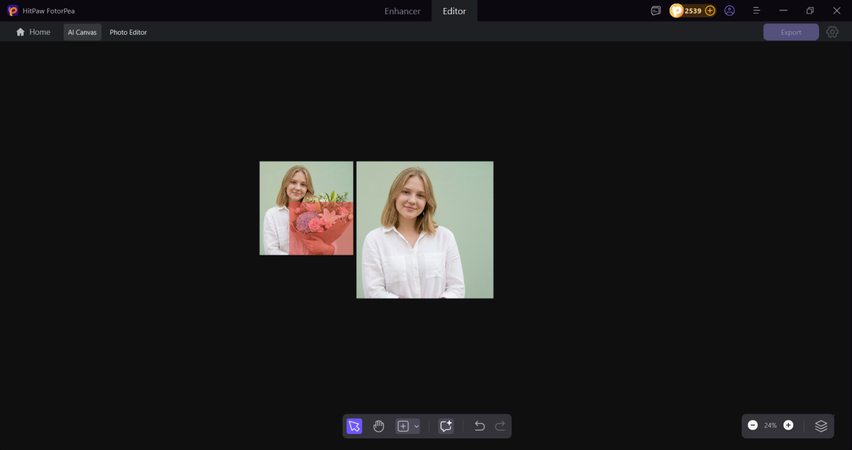Viewport: 852px width, 450px height.
Task: Open settings gear icon
Action: [832, 32]
